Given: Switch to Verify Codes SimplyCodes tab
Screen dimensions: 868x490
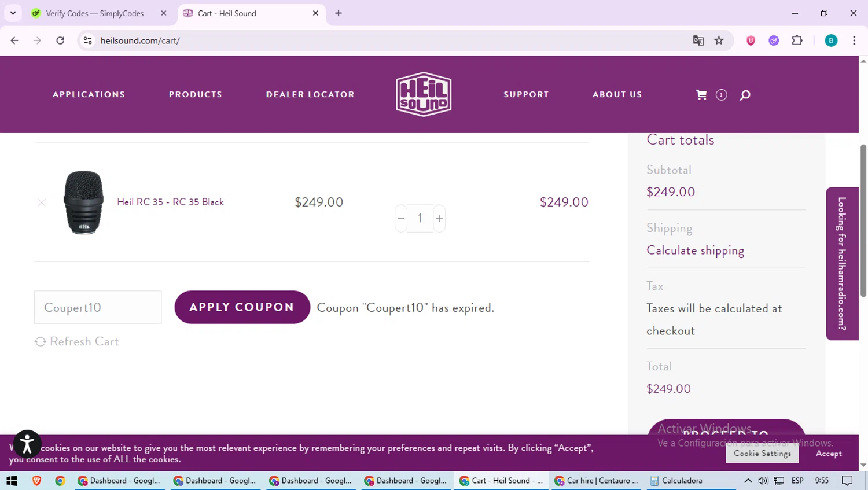Looking at the screenshot, I should (x=94, y=13).
